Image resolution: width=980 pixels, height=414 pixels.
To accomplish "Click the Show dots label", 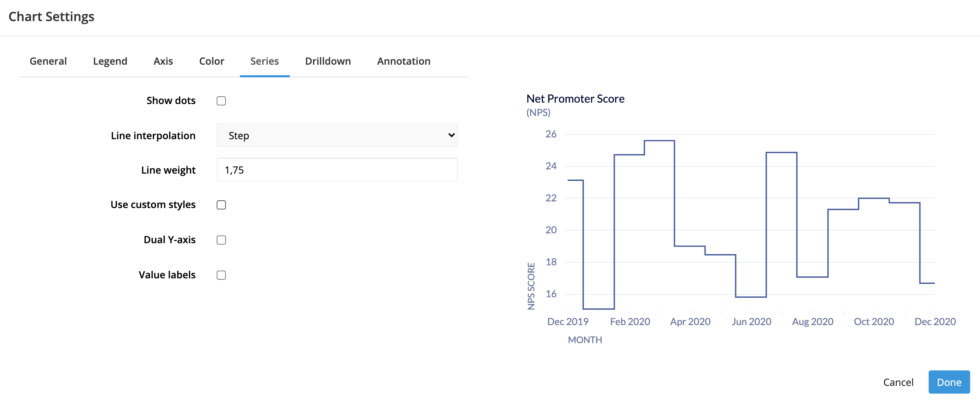I will (x=171, y=101).
